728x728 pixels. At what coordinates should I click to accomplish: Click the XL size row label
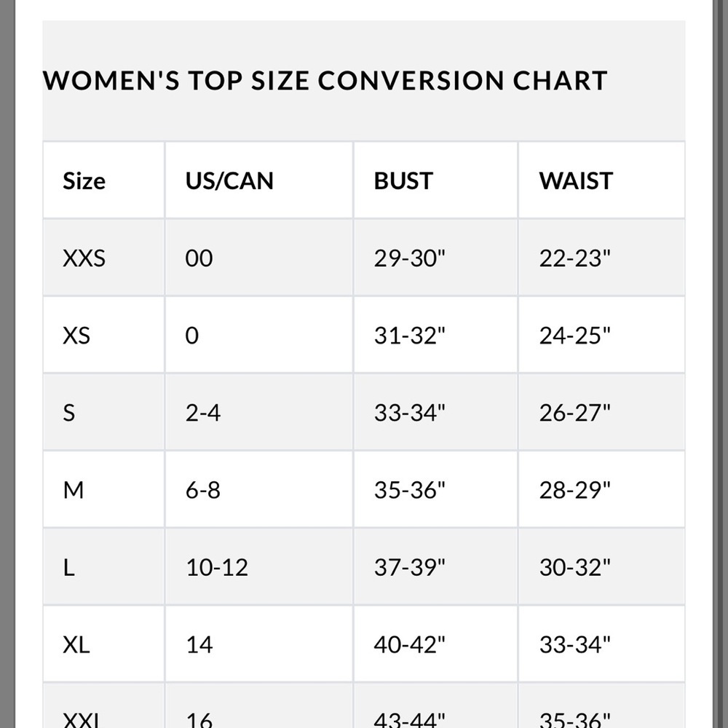(76, 644)
